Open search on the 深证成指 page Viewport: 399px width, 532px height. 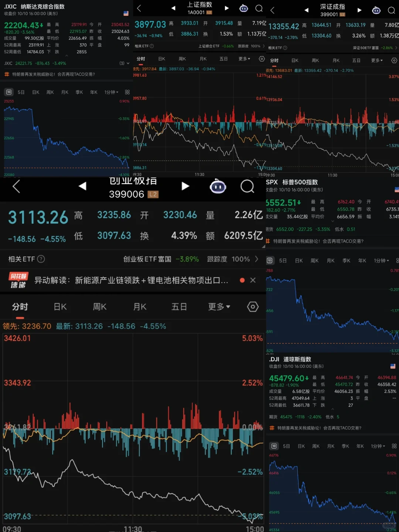392,10
